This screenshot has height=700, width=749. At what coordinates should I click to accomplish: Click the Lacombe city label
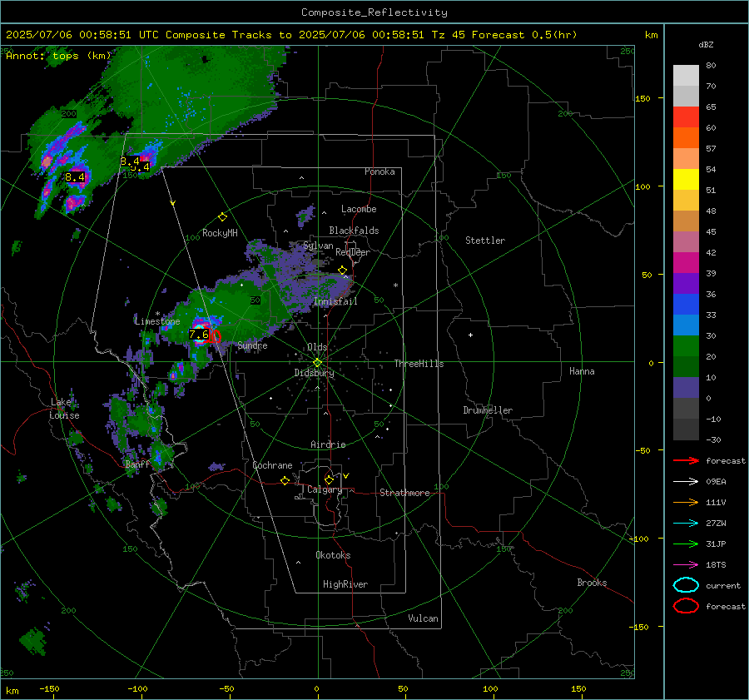[359, 209]
